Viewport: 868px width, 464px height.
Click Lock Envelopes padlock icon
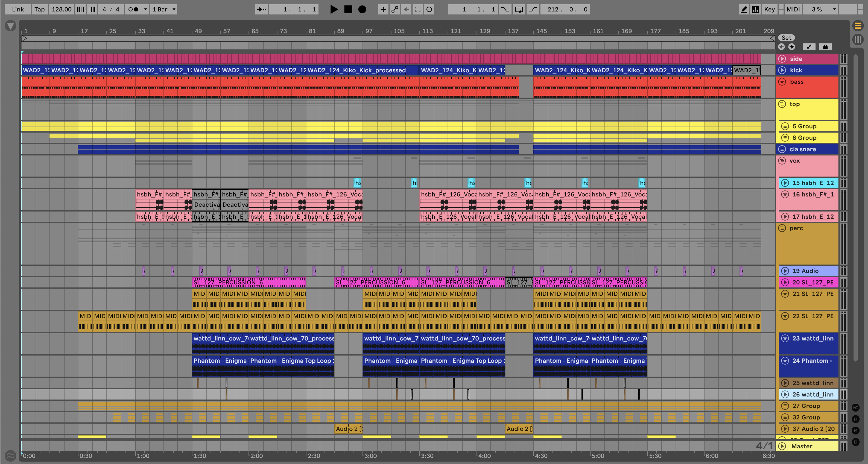click(x=825, y=47)
